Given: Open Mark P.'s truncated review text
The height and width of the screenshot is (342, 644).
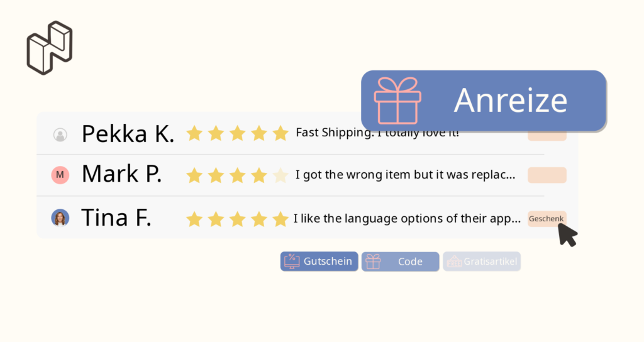Looking at the screenshot, I should pyautogui.click(x=405, y=175).
